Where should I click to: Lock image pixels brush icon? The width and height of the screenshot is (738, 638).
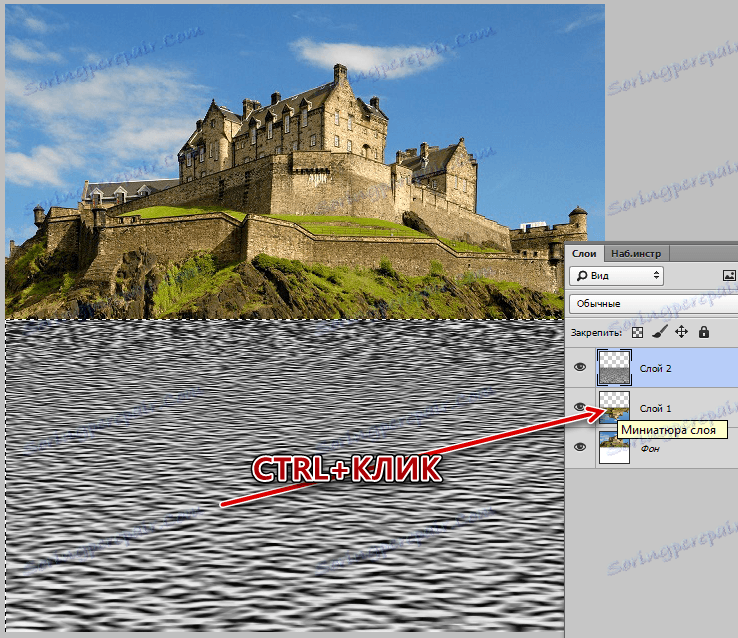[659, 332]
